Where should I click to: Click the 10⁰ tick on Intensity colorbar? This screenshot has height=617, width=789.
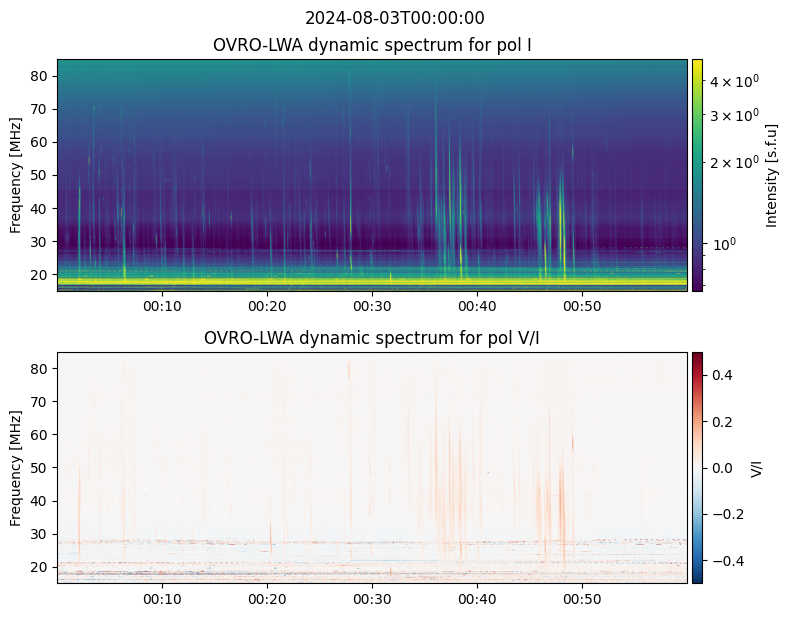coord(724,243)
